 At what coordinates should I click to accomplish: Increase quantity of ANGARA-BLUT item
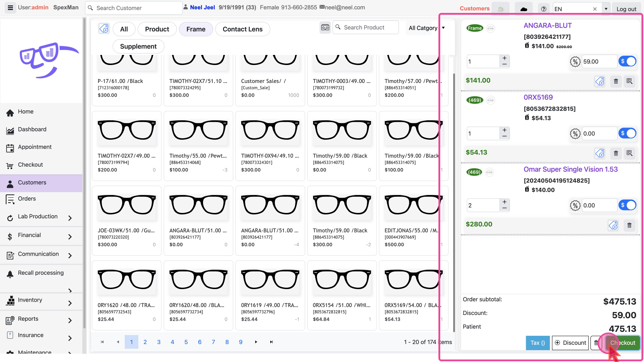coord(505,58)
